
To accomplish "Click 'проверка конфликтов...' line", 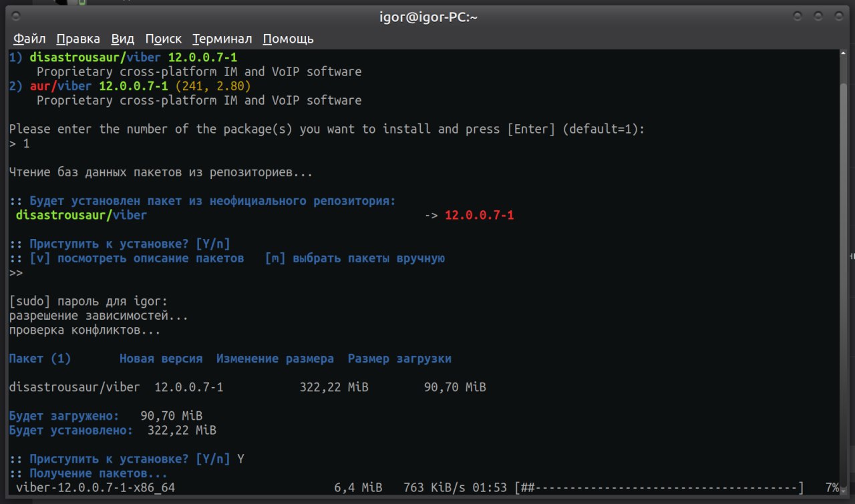I will 85,330.
